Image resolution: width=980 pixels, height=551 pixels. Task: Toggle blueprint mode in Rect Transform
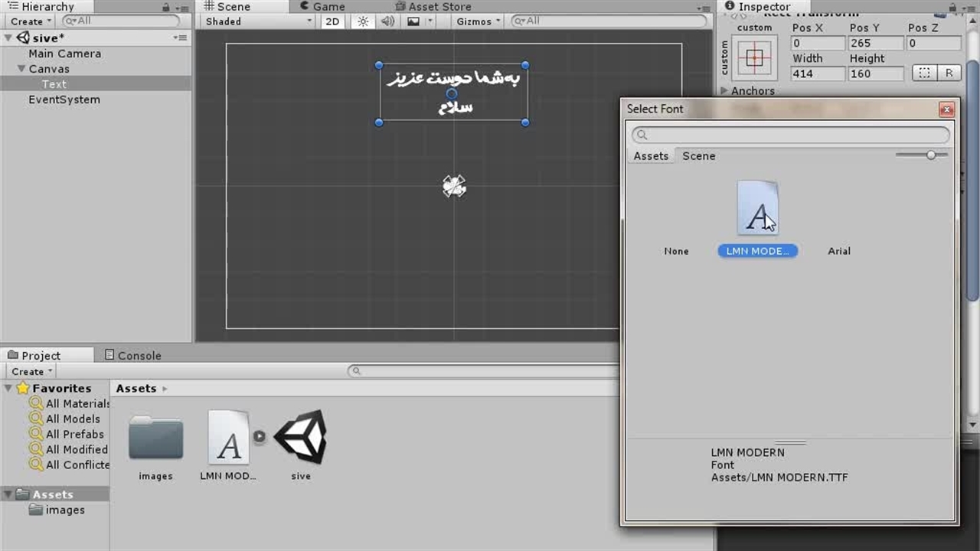pos(925,73)
